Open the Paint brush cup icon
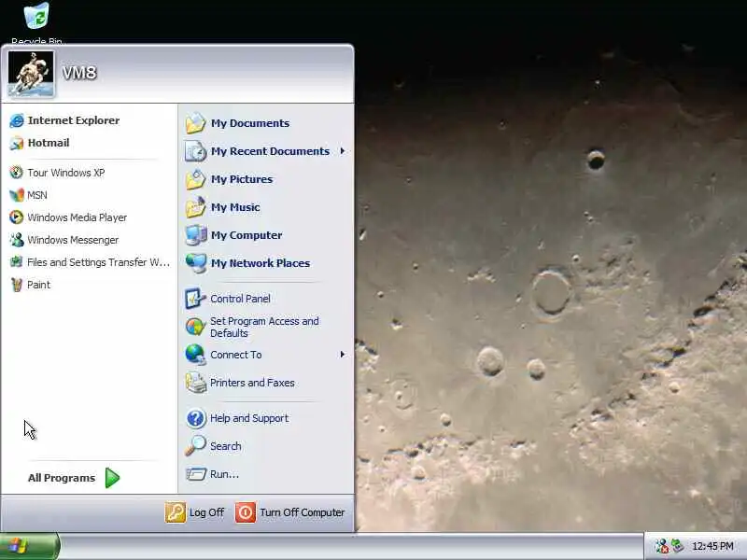The image size is (747, 560). tap(16, 285)
